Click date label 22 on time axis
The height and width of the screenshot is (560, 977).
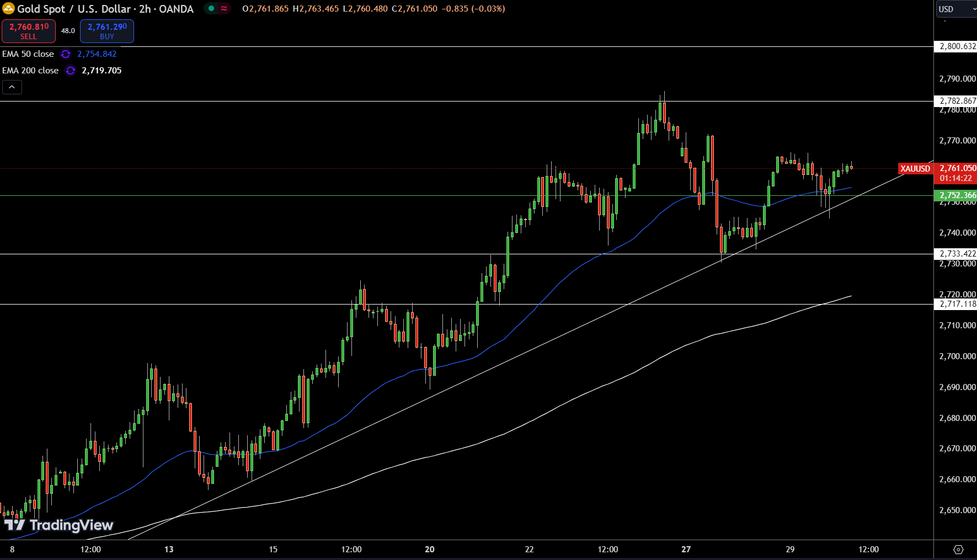(x=530, y=550)
